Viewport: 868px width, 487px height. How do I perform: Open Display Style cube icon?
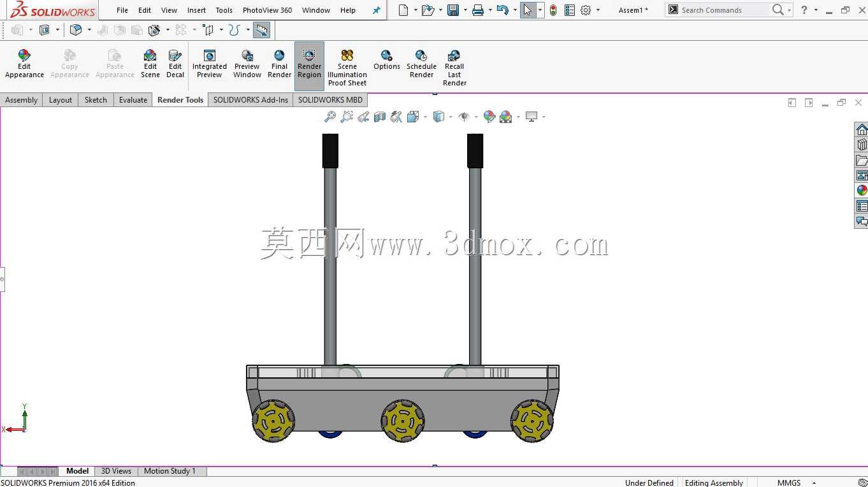(x=438, y=117)
